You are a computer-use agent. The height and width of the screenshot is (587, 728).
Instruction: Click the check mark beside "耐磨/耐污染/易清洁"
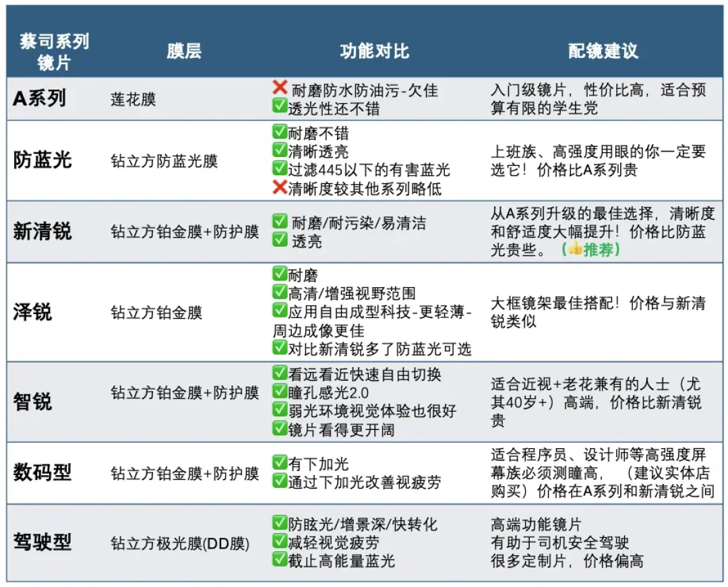280,221
